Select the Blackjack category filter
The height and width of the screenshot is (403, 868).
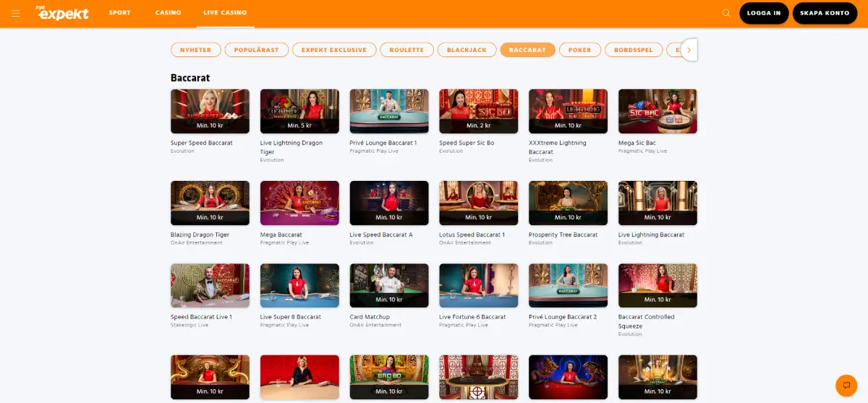coord(467,50)
